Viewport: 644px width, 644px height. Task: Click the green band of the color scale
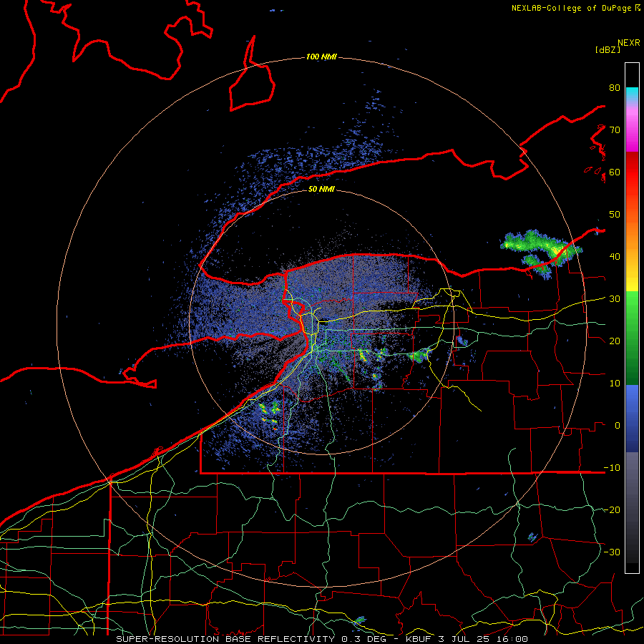[x=632, y=338]
